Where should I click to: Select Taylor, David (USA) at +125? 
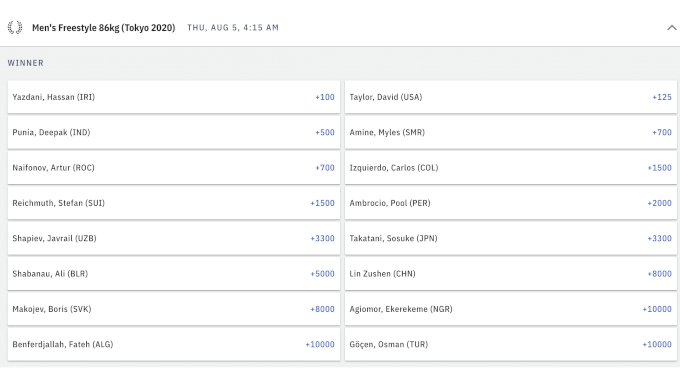pyautogui.click(x=510, y=97)
